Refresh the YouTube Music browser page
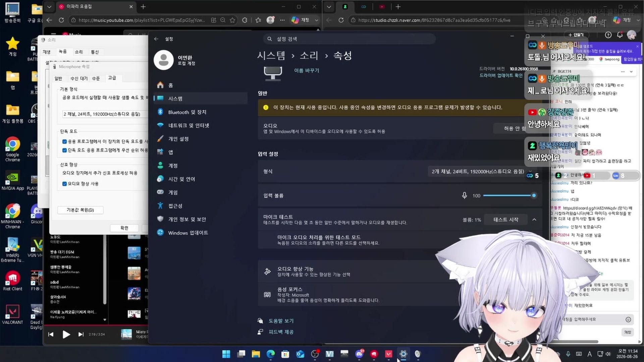The width and height of the screenshot is (644, 362). (x=61, y=20)
